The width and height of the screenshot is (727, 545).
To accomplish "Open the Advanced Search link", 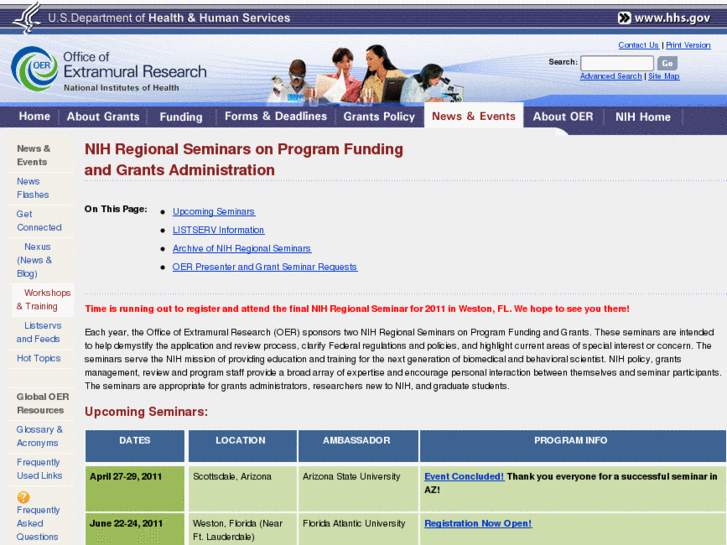I will tap(611, 76).
